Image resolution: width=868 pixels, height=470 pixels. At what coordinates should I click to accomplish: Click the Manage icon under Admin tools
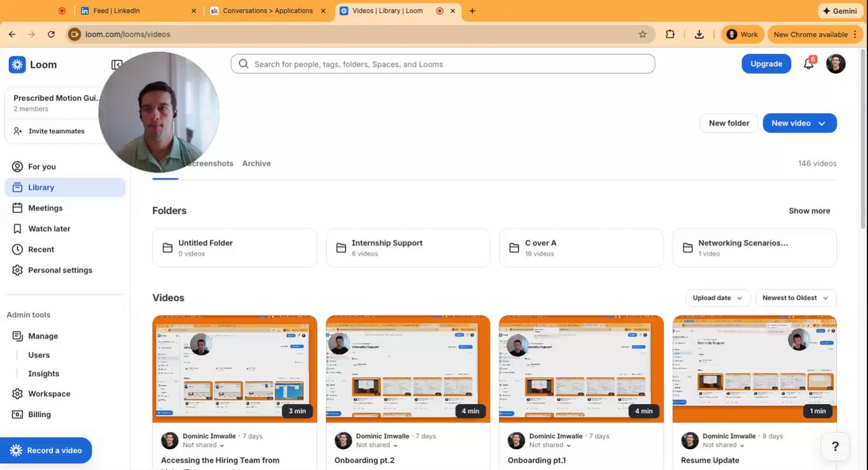click(x=18, y=336)
